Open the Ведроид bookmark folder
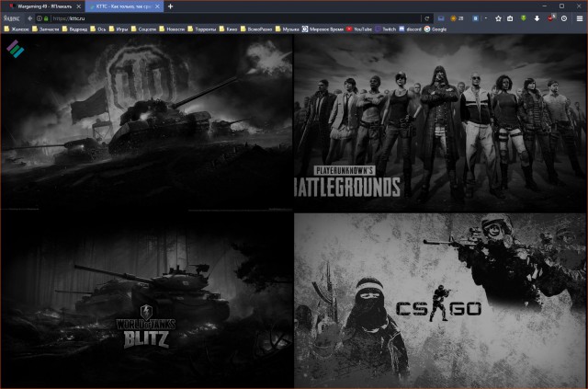This screenshot has width=588, height=389. (x=74, y=29)
